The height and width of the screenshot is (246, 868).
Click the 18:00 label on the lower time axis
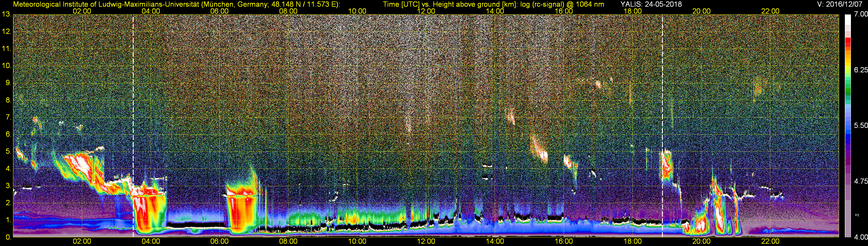[632, 241]
